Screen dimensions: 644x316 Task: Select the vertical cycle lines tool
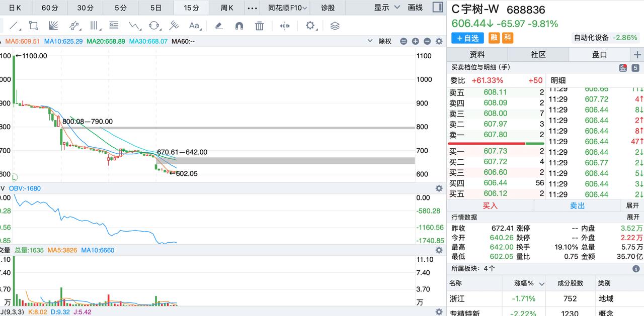(x=94, y=26)
